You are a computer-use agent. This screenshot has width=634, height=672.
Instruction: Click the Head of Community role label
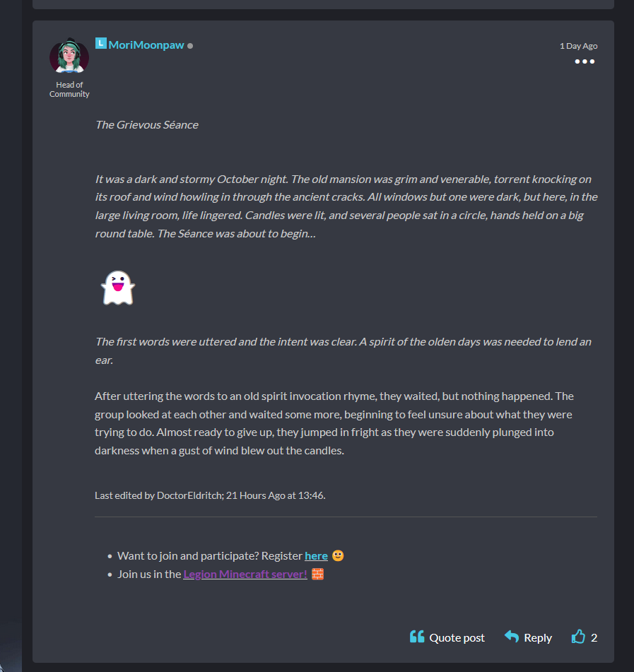[x=69, y=89]
